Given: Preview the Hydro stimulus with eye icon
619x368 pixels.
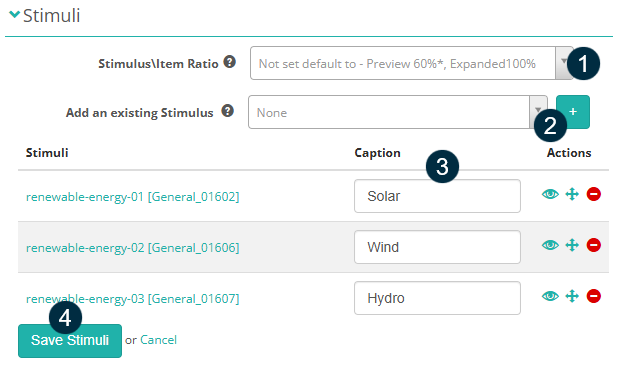Looking at the screenshot, I should pos(550,296).
